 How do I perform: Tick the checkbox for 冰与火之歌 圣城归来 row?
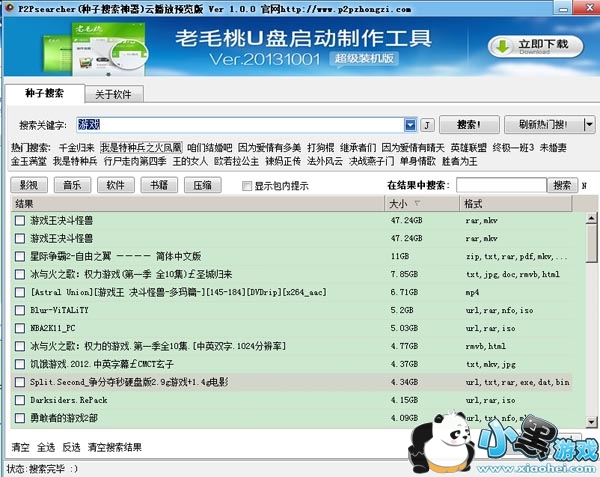tap(20, 274)
